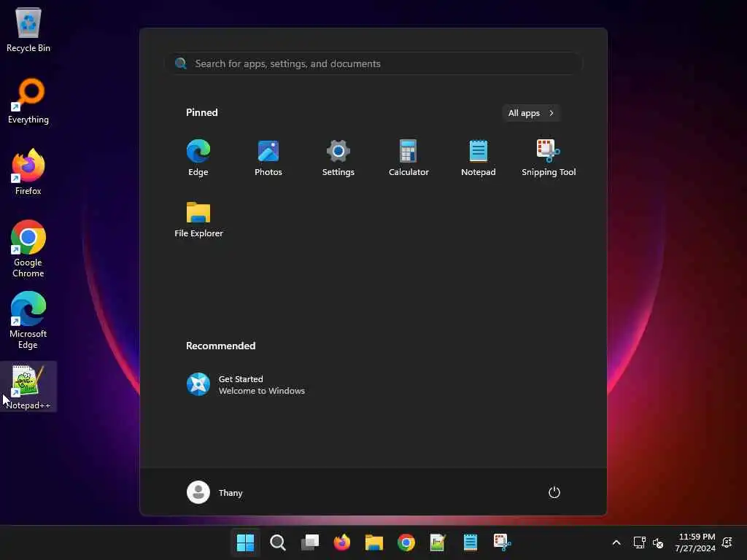Viewport: 747px width, 560px height.
Task: Click the power button in Start menu
Action: [554, 492]
